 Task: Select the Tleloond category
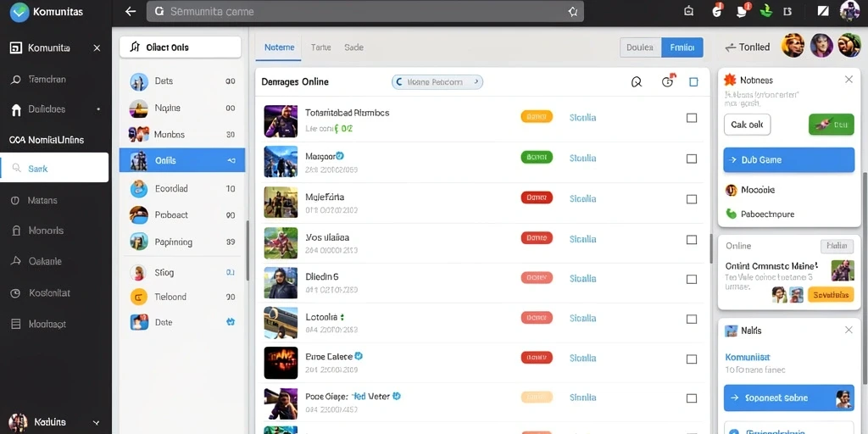pos(182,297)
